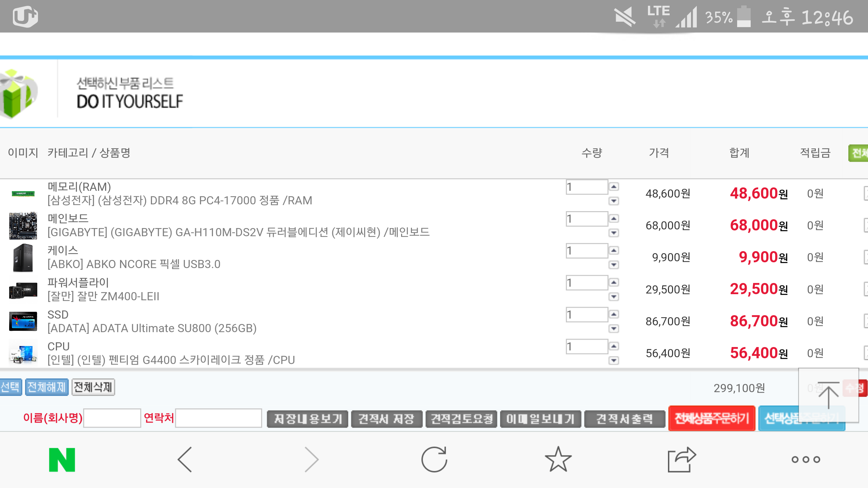The height and width of the screenshot is (488, 868).
Task: Check the checkbox for the RAM row
Action: pos(866,194)
